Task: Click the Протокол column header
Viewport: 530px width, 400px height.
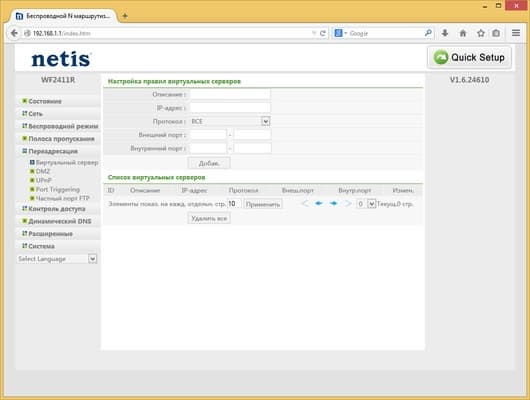Action: (243, 190)
